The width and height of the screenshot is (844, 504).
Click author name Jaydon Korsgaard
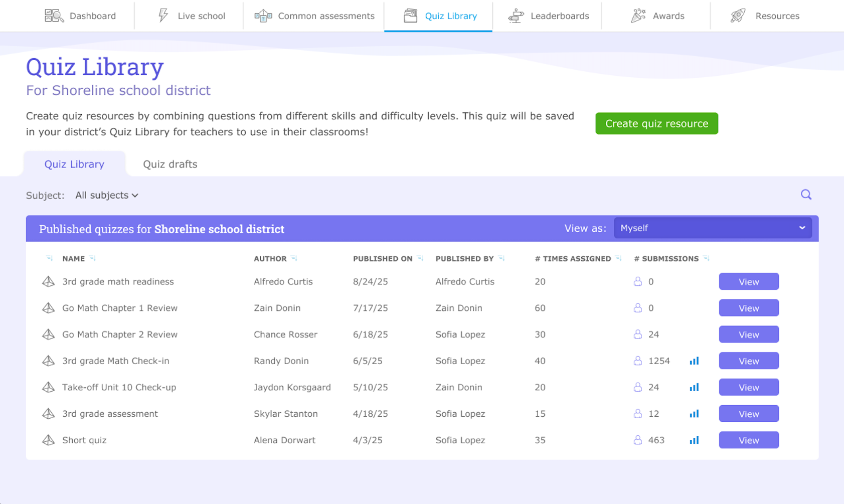[x=292, y=387]
